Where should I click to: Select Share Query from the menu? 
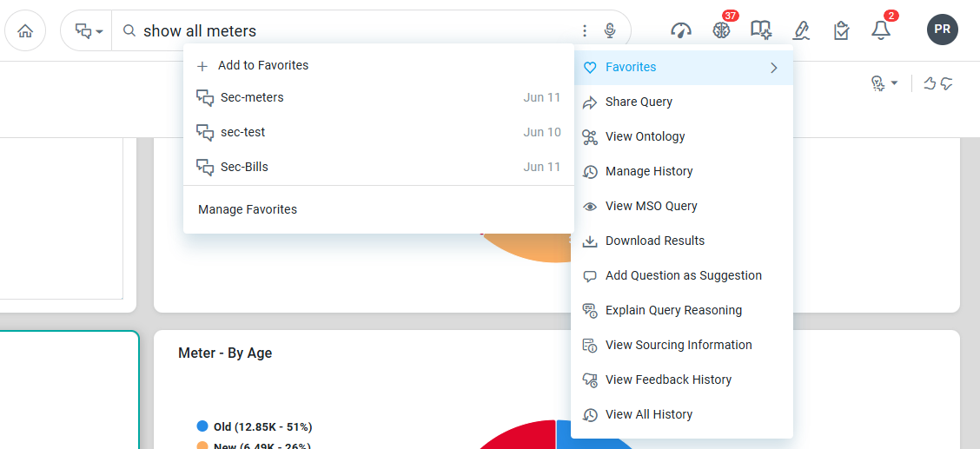click(x=639, y=102)
